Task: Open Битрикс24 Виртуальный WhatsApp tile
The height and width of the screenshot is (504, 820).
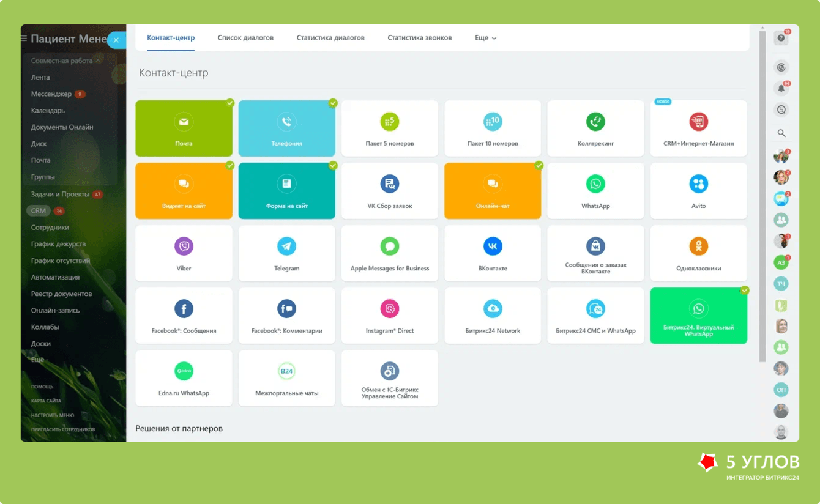Action: (699, 316)
